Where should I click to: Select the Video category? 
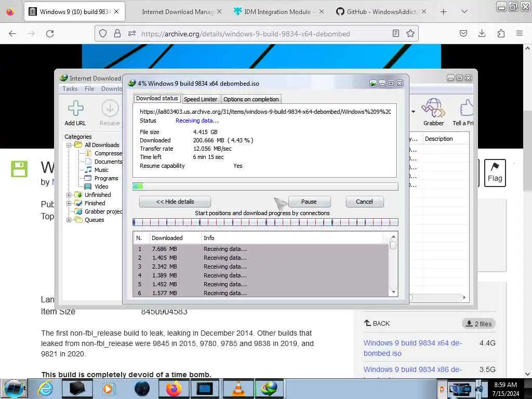(101, 187)
